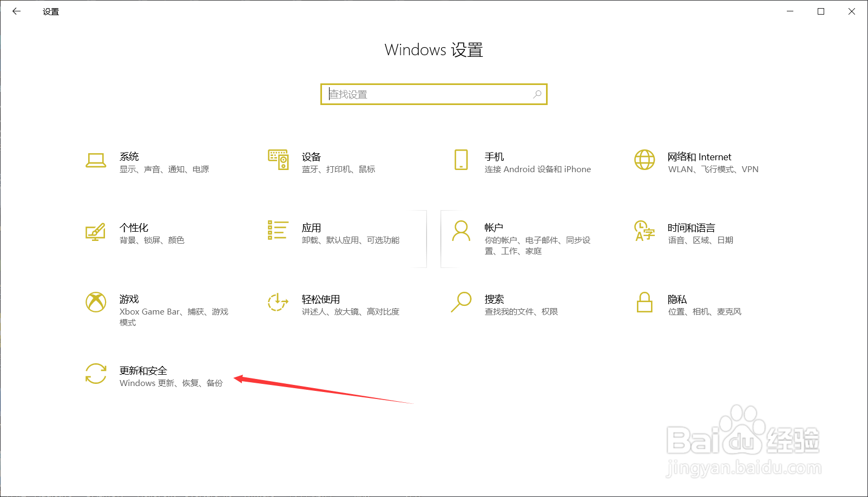
Task: Click description 你的帐户、电子邮件、同步设置
Action: point(538,246)
